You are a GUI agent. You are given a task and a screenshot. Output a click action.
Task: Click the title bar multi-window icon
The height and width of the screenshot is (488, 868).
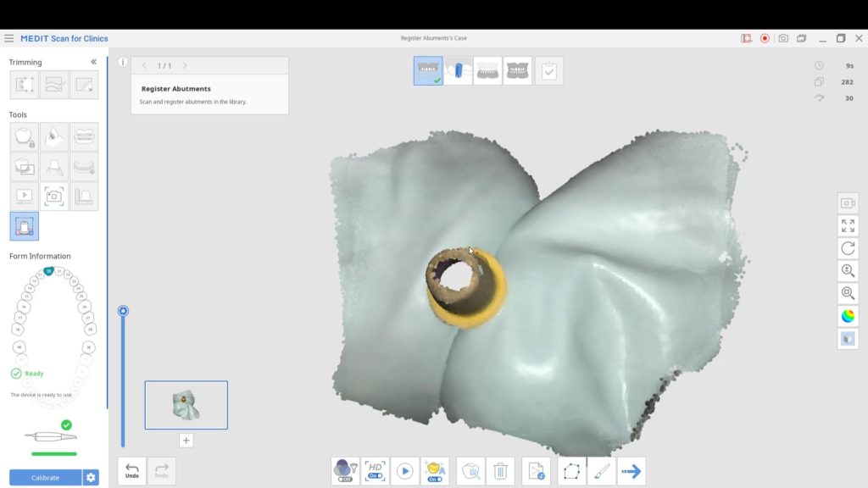(802, 38)
